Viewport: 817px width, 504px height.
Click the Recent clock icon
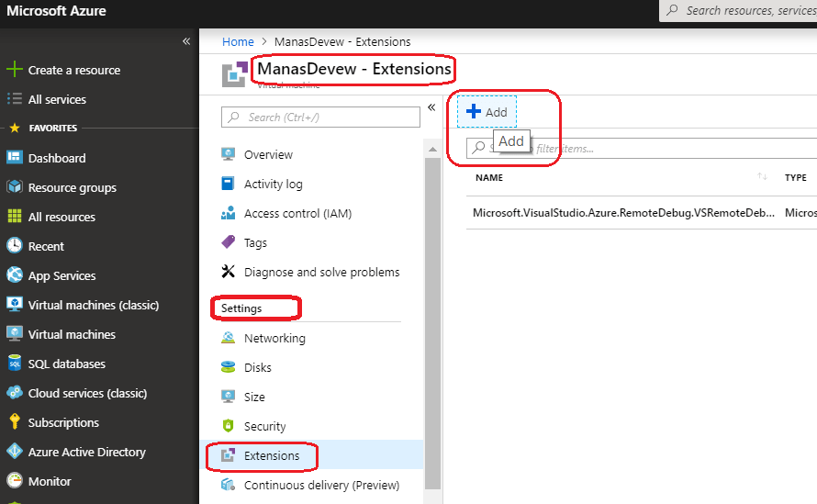[x=15, y=245]
